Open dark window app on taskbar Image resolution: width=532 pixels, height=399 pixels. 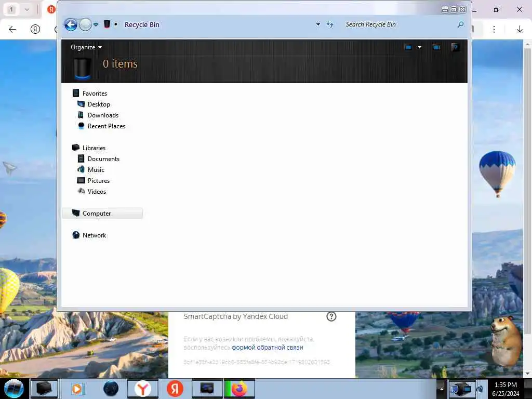pos(207,389)
